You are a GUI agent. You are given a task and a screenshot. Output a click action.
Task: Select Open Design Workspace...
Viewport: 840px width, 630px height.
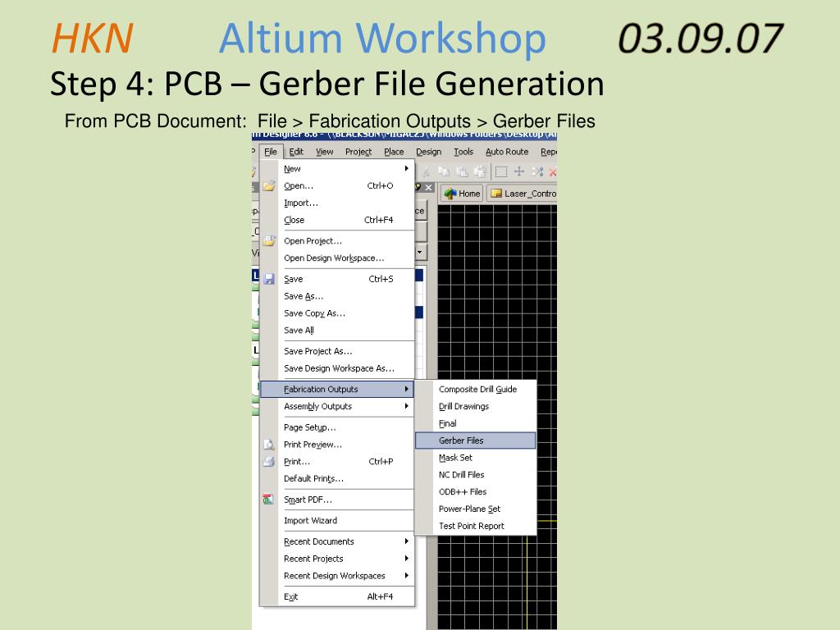(x=336, y=258)
